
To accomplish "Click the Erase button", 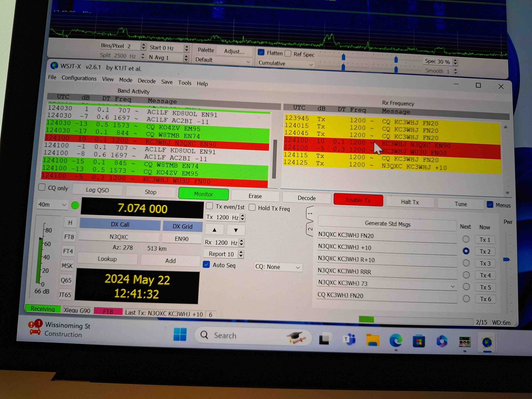I will [255, 196].
